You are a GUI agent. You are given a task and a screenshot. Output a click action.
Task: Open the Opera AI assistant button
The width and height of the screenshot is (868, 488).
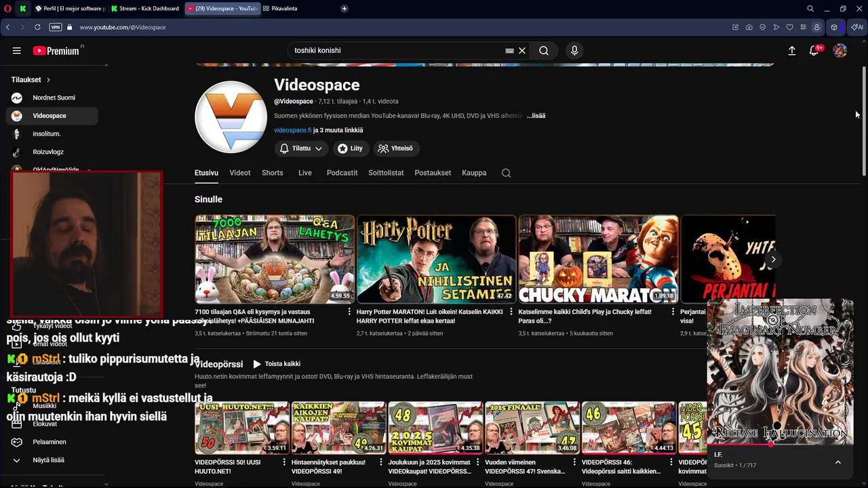tap(857, 27)
